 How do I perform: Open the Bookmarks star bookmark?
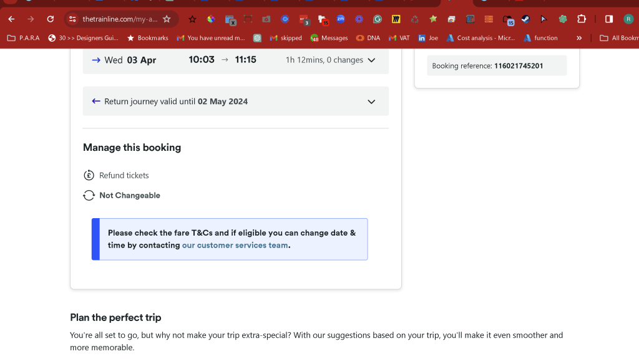(147, 38)
